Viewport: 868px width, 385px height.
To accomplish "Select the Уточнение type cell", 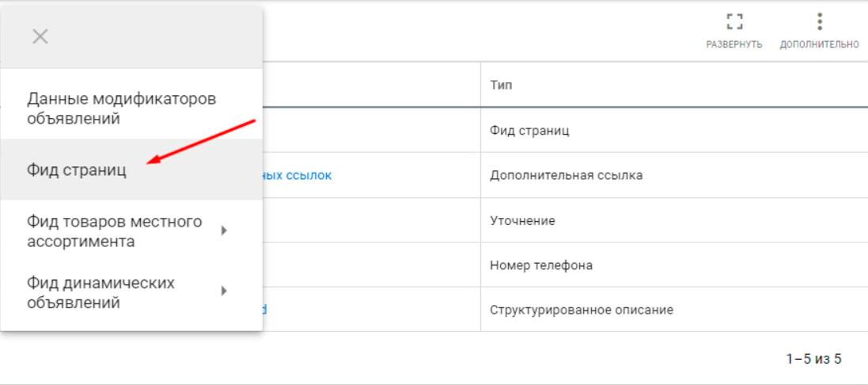I will click(673, 220).
